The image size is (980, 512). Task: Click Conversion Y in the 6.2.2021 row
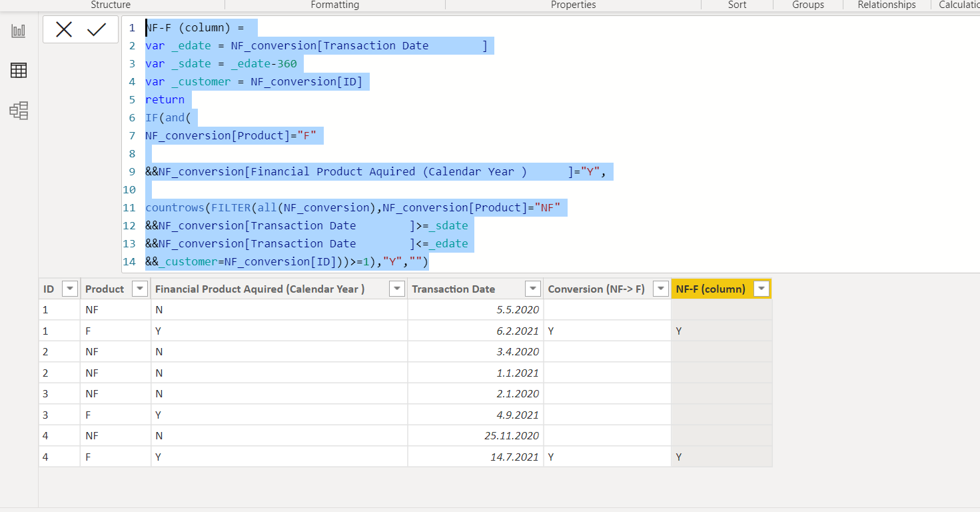point(607,331)
